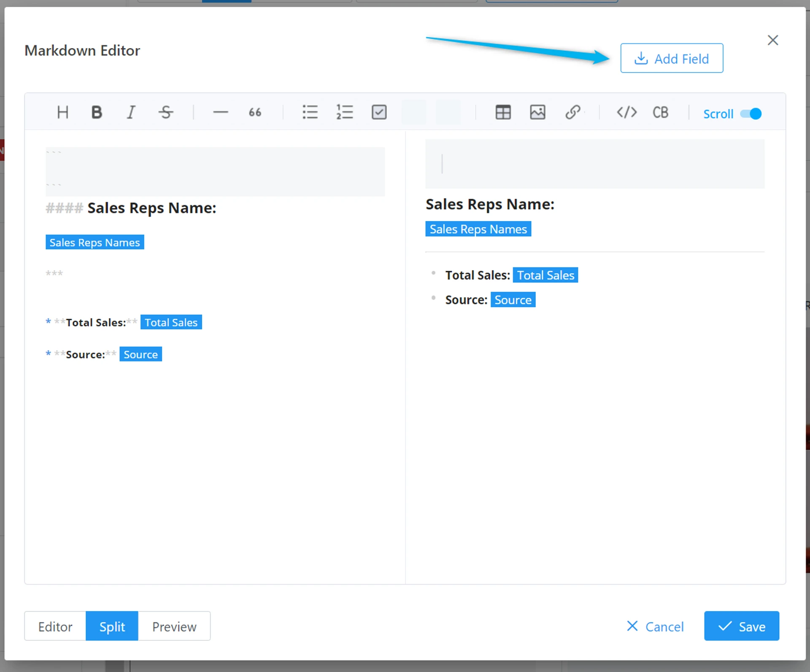The height and width of the screenshot is (672, 810).
Task: Insert a code block (CB)
Action: click(x=660, y=112)
